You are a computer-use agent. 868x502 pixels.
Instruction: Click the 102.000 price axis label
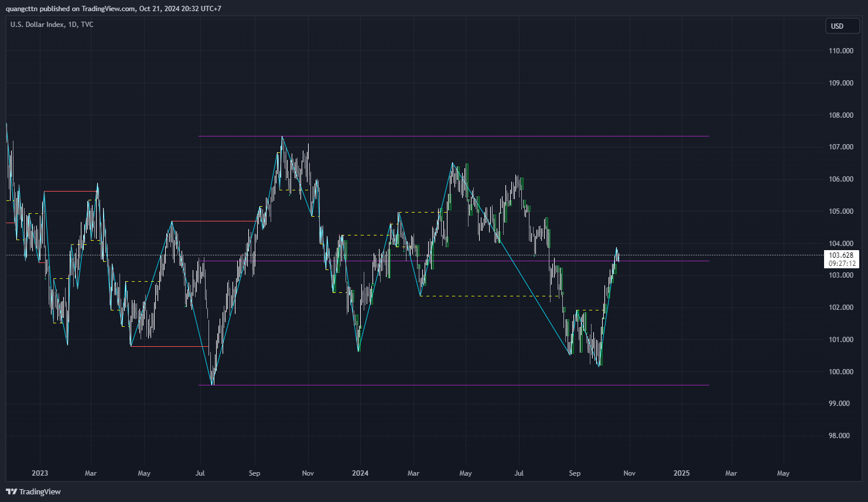point(841,308)
